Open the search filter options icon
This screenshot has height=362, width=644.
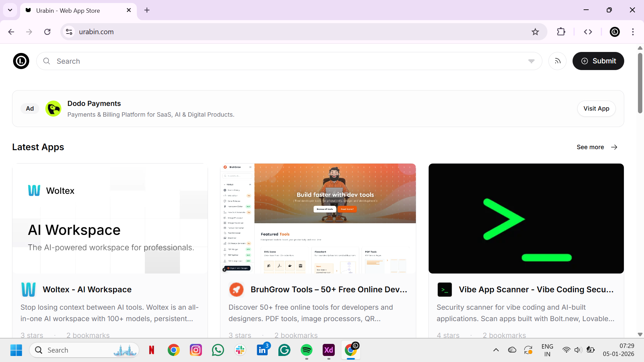(x=531, y=61)
